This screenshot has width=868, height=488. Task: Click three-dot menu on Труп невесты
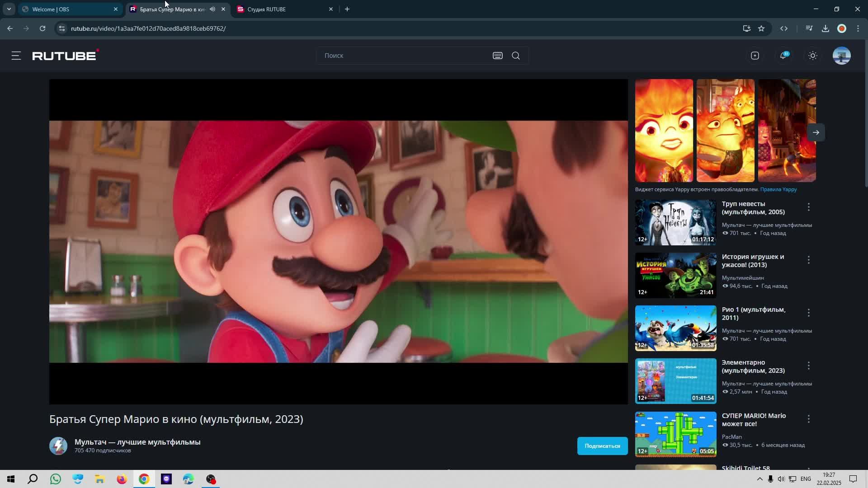pos(808,207)
